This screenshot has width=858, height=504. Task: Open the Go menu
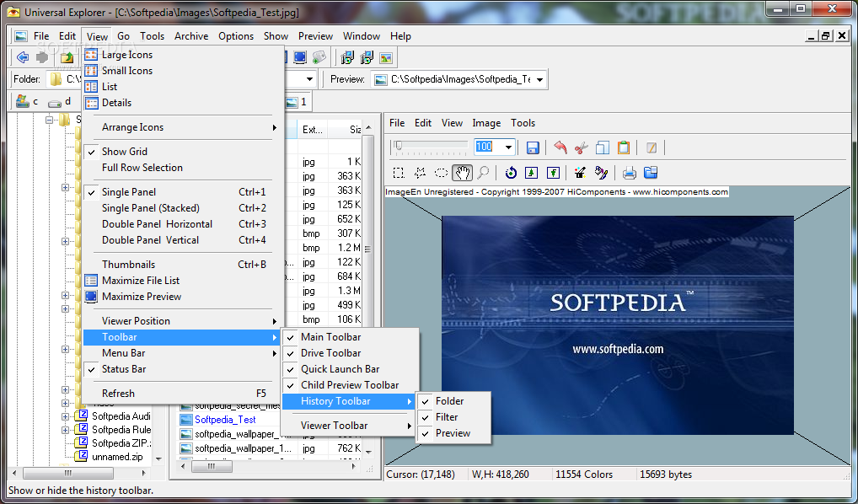tap(124, 36)
